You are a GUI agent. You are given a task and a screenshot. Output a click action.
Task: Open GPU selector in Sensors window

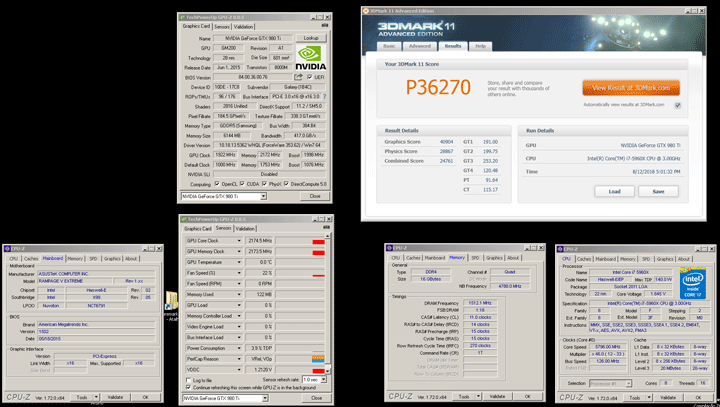click(x=265, y=398)
